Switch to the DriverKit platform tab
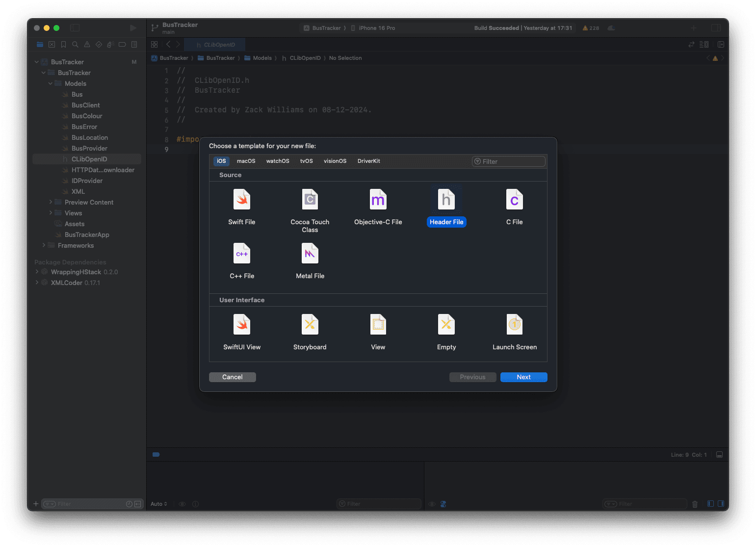Screen dimensions: 756x547 [x=369, y=161]
